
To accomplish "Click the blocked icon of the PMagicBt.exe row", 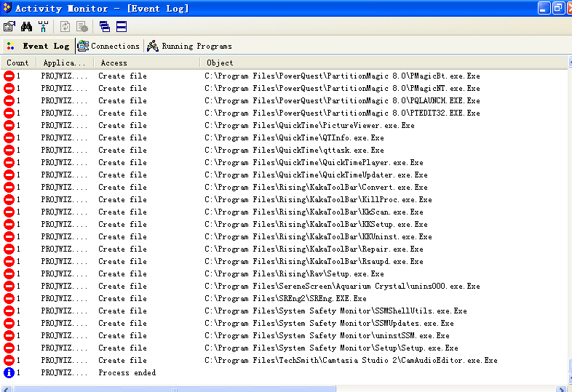I will click(x=9, y=76).
